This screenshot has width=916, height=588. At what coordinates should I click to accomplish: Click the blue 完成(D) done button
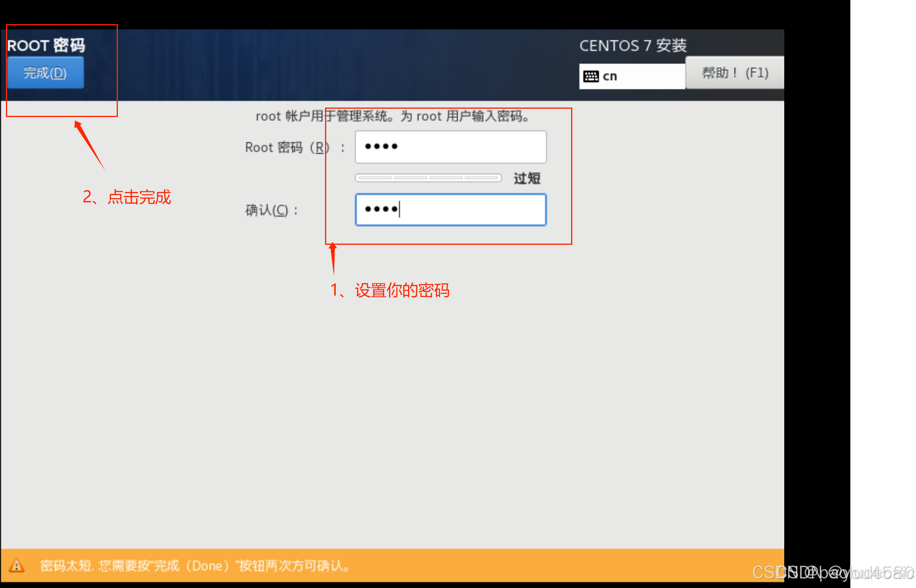45,73
